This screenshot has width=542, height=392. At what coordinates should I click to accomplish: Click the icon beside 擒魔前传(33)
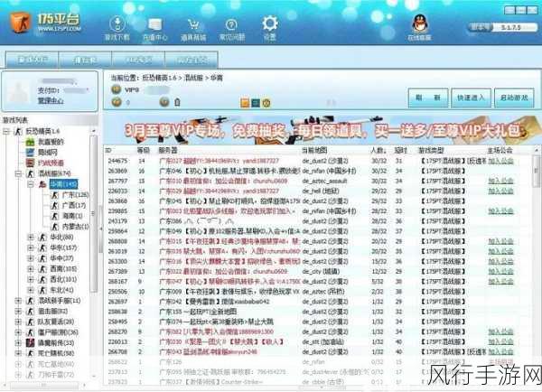(31, 343)
